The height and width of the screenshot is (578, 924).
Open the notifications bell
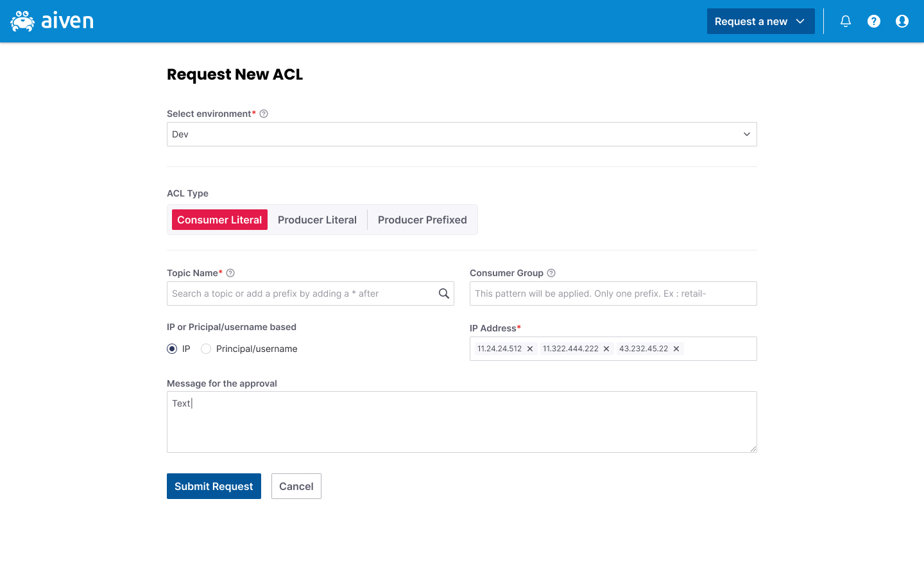coord(846,21)
